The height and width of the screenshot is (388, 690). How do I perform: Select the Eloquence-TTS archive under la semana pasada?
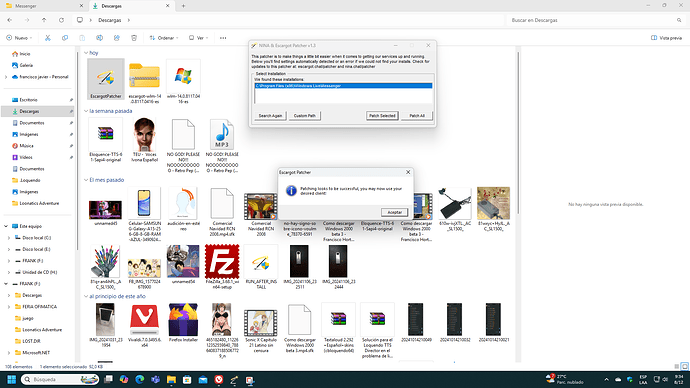coord(106,140)
